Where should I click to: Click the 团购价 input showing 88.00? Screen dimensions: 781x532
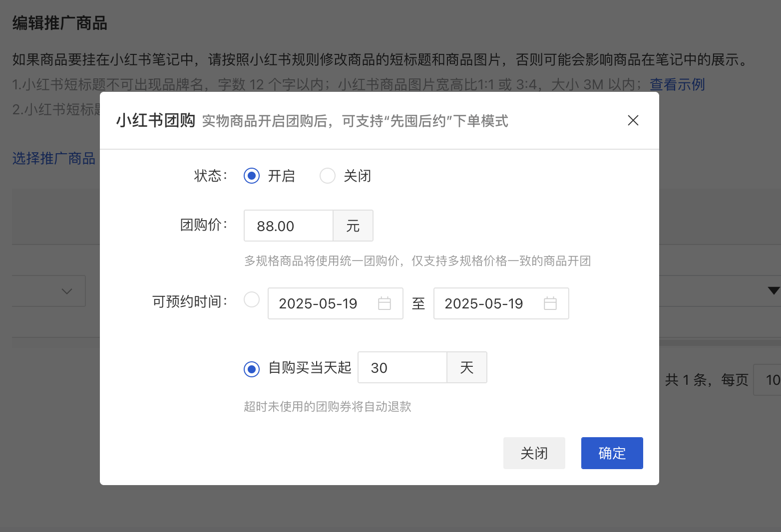point(288,226)
